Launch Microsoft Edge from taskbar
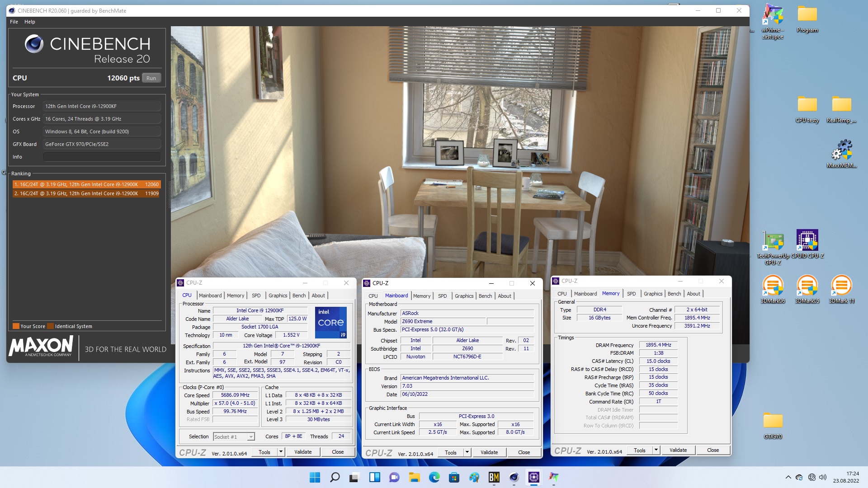Viewport: 868px width, 488px height. pos(434,477)
